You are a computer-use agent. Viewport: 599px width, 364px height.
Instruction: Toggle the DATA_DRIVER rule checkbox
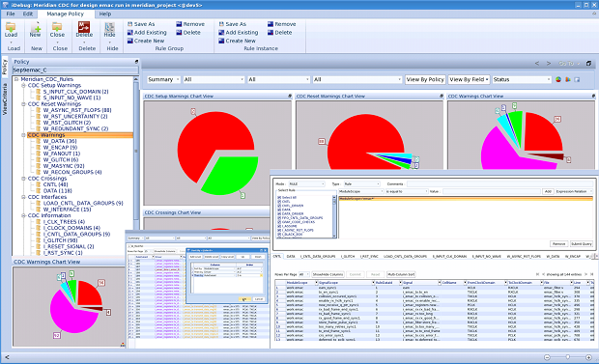(x=279, y=214)
